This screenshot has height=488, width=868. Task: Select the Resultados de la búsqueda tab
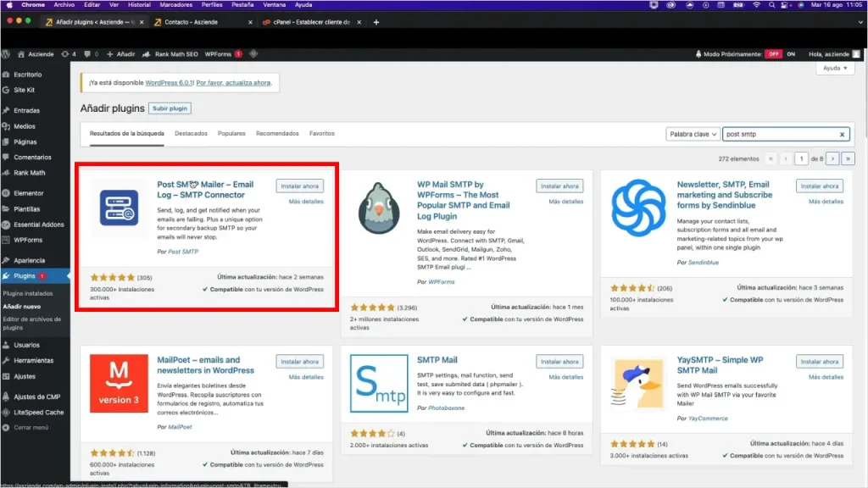coord(127,133)
